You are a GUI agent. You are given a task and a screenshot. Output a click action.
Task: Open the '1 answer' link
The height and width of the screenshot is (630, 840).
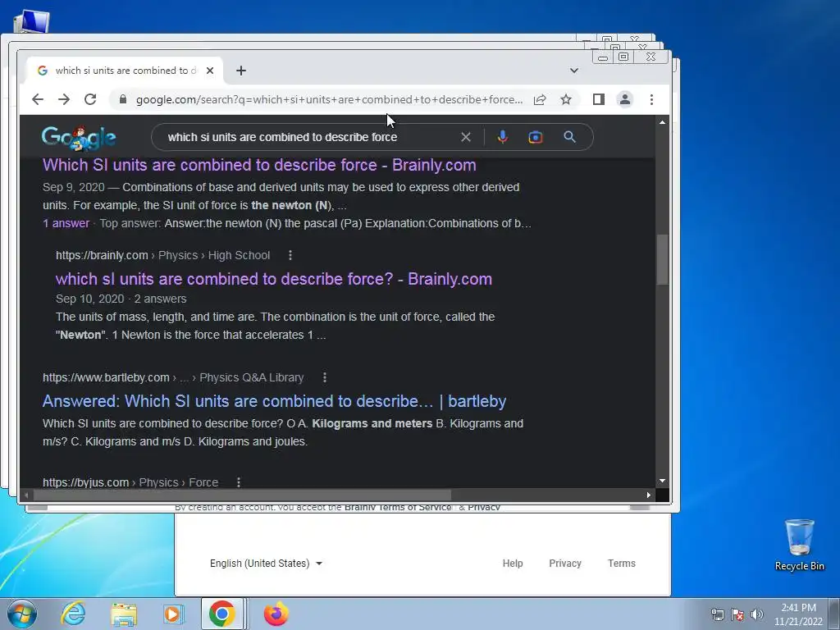(66, 223)
